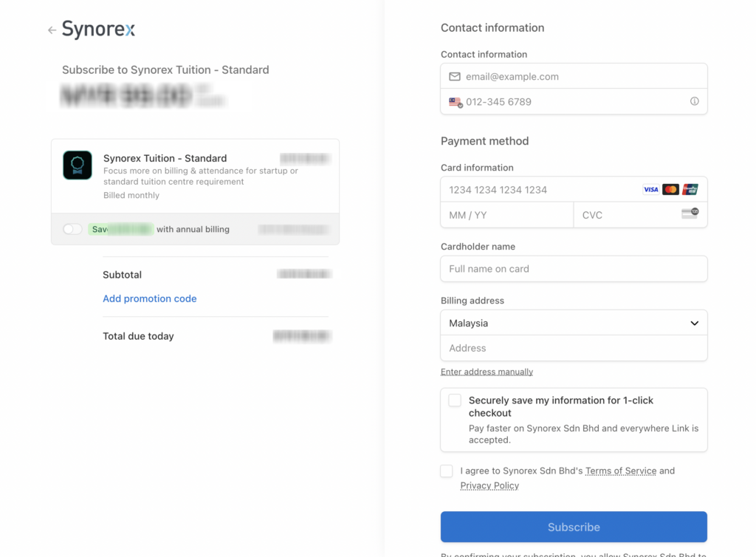The width and height of the screenshot is (756, 557).
Task: Click 'Subscribe to Synorex Tuition - Standard' heading
Action: (165, 70)
